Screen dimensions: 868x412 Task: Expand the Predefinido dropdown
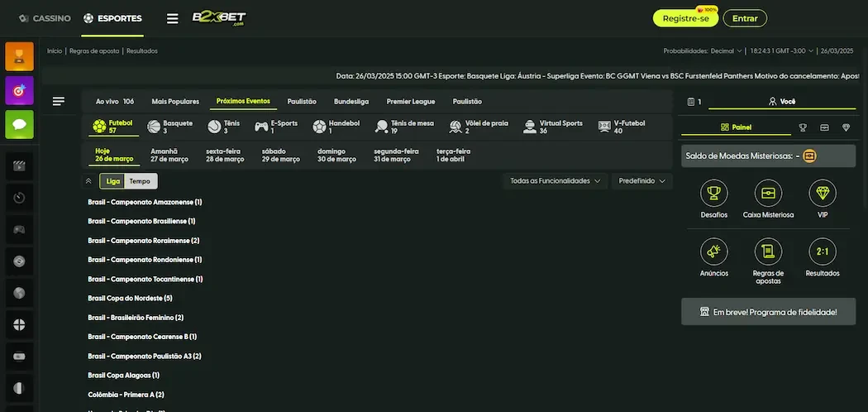641,180
